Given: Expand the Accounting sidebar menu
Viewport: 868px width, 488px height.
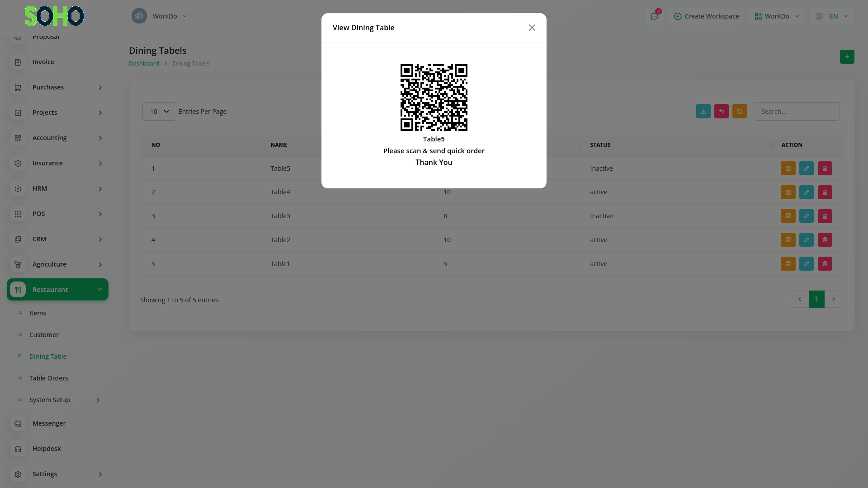Looking at the screenshot, I should point(57,138).
